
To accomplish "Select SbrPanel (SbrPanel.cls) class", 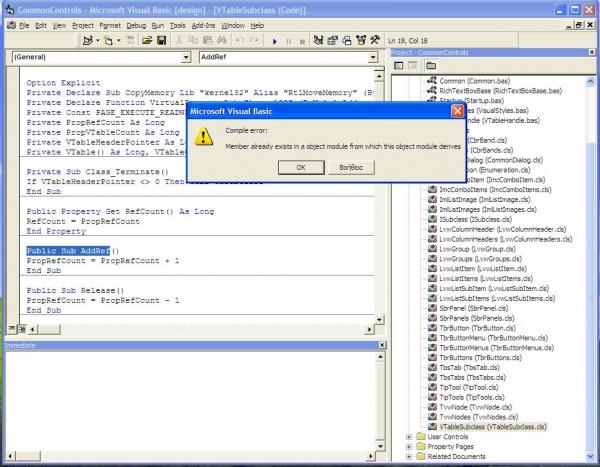I will (474, 308).
